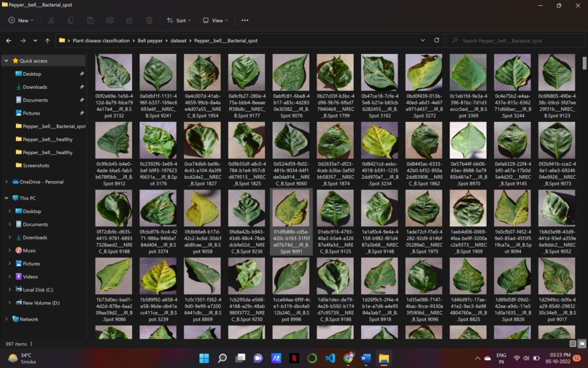The image size is (588, 368).
Task: Select Network in the navigation pane
Action: point(29,319)
